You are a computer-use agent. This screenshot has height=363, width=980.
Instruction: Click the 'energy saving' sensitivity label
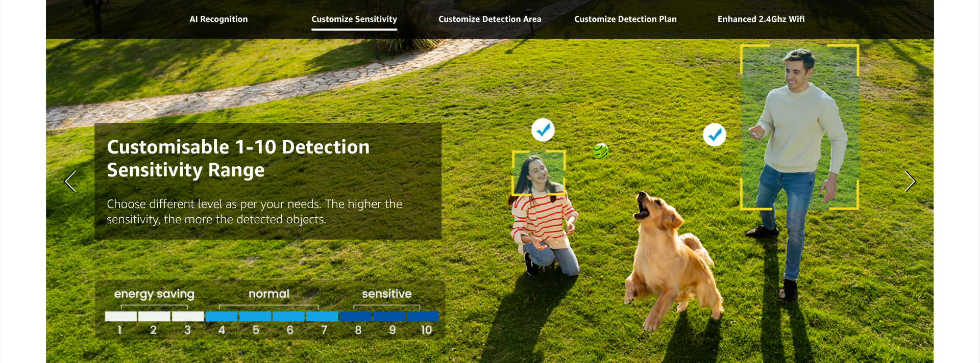tap(154, 294)
